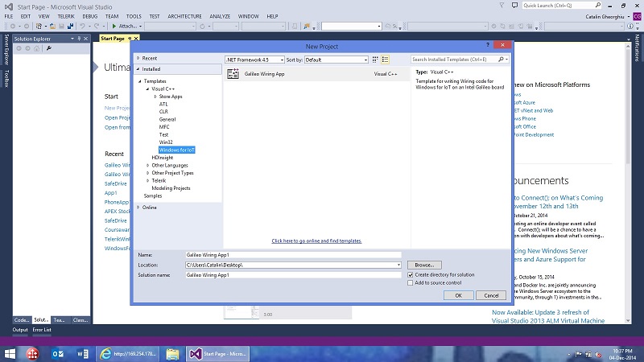
Task: Click the Name input field
Action: [x=293, y=255]
